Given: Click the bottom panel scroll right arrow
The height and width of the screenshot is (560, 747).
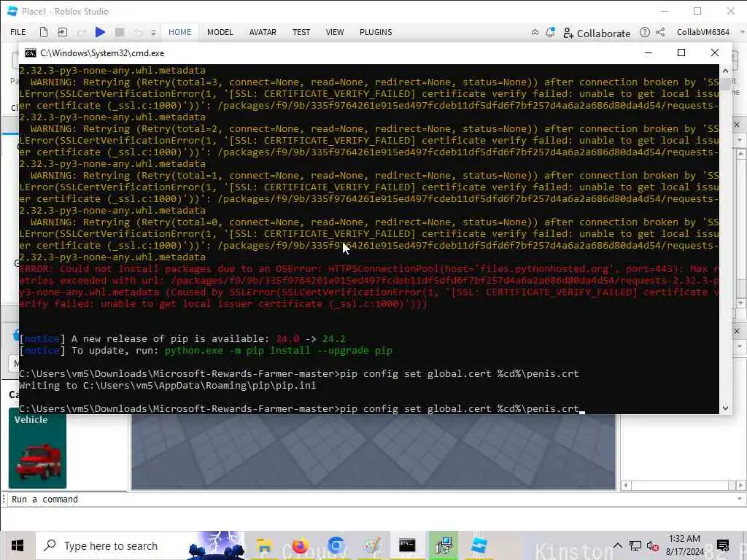Looking at the screenshot, I should tap(740, 485).
